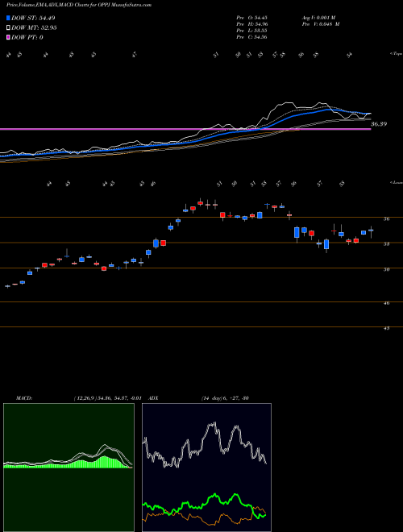This screenshot has height=532, width=403.
Task: Click the Pre O: 54.45 value
Action: coord(251,18)
